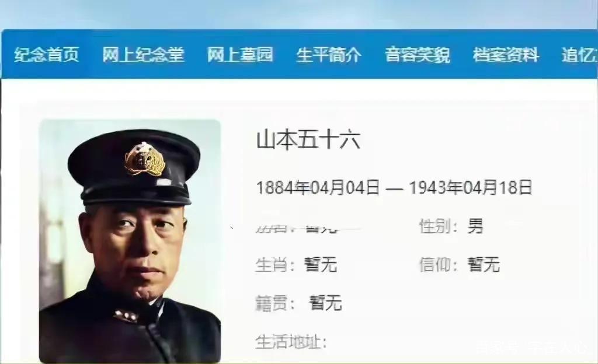
Task: Click the 暂无 value beside 籍贯
Action: [325, 303]
